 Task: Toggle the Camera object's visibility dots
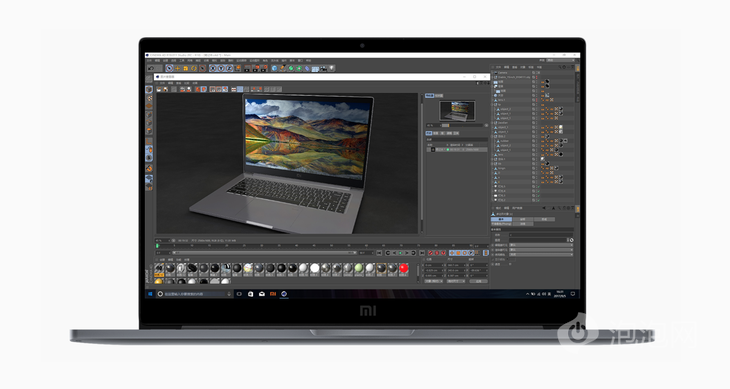(x=537, y=73)
